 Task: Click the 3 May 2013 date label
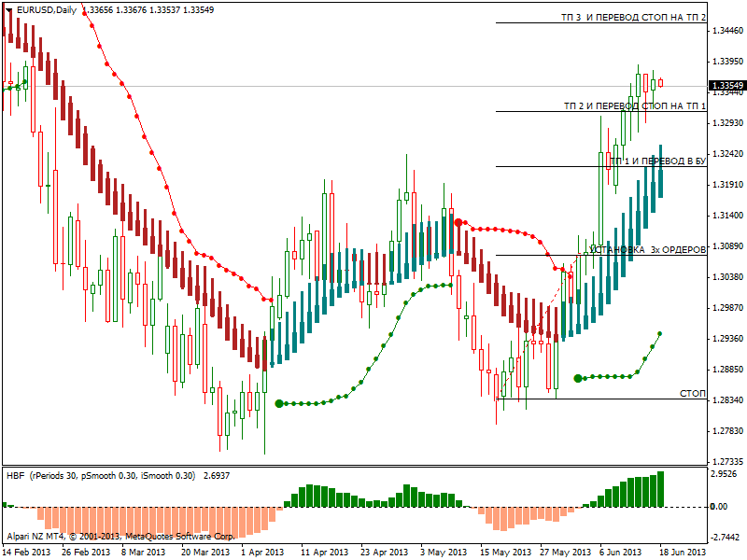tap(444, 553)
